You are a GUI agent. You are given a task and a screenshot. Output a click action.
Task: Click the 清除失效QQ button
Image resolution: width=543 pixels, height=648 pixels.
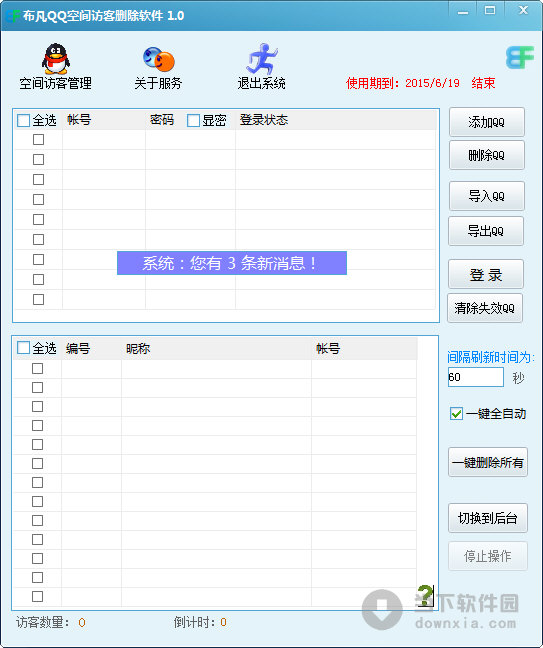pos(485,308)
